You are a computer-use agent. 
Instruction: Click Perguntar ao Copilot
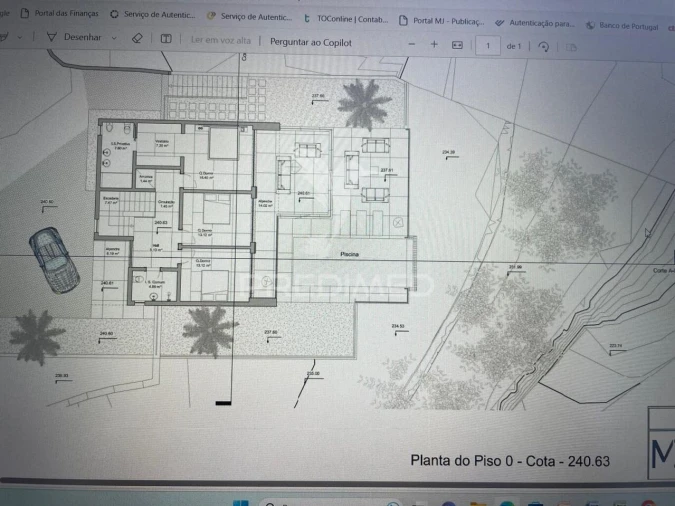point(311,42)
